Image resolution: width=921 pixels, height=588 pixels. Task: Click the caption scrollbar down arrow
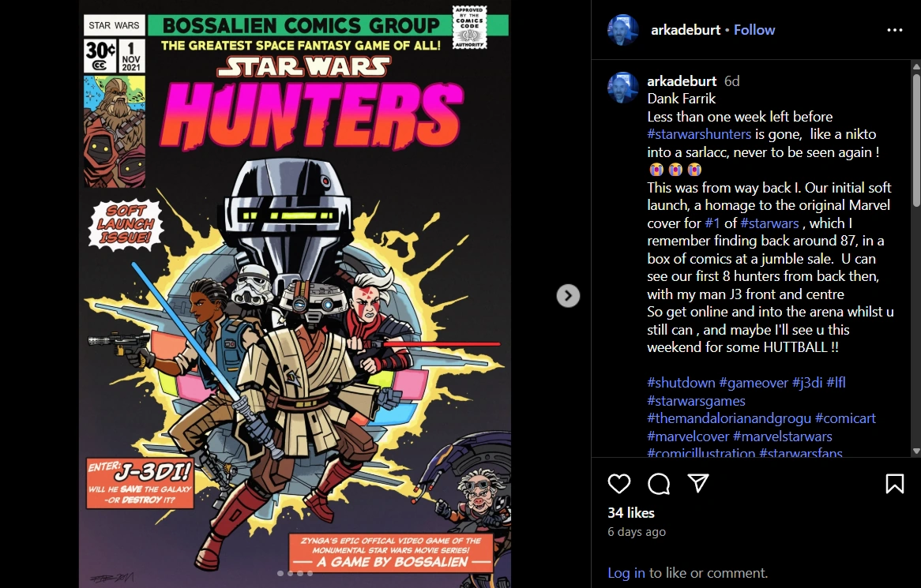pyautogui.click(x=915, y=451)
